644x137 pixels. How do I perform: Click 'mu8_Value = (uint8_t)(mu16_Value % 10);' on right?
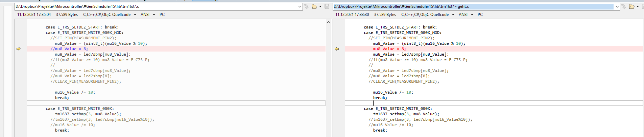[419, 43]
